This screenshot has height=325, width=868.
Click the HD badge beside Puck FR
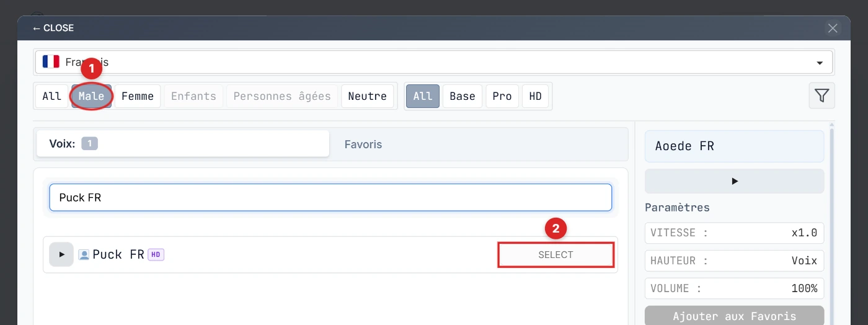pyautogui.click(x=156, y=254)
